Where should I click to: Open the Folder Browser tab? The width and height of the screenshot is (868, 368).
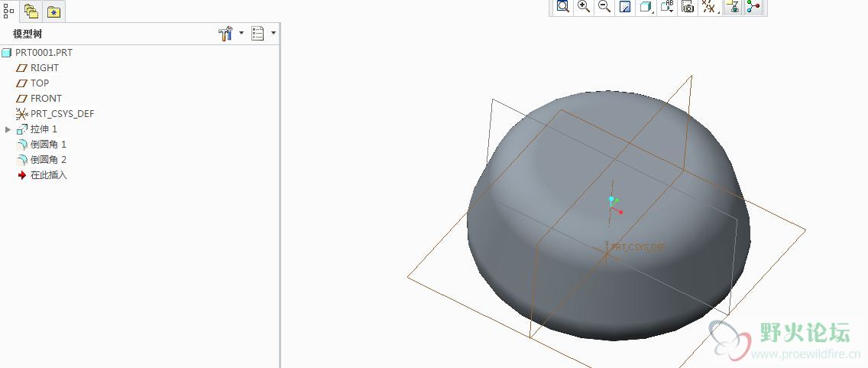pyautogui.click(x=31, y=11)
